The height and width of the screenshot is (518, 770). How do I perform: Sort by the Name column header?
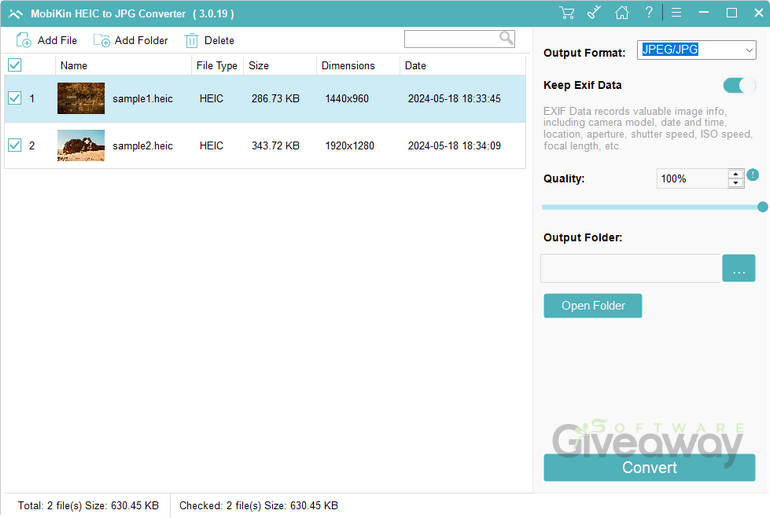[x=123, y=65]
